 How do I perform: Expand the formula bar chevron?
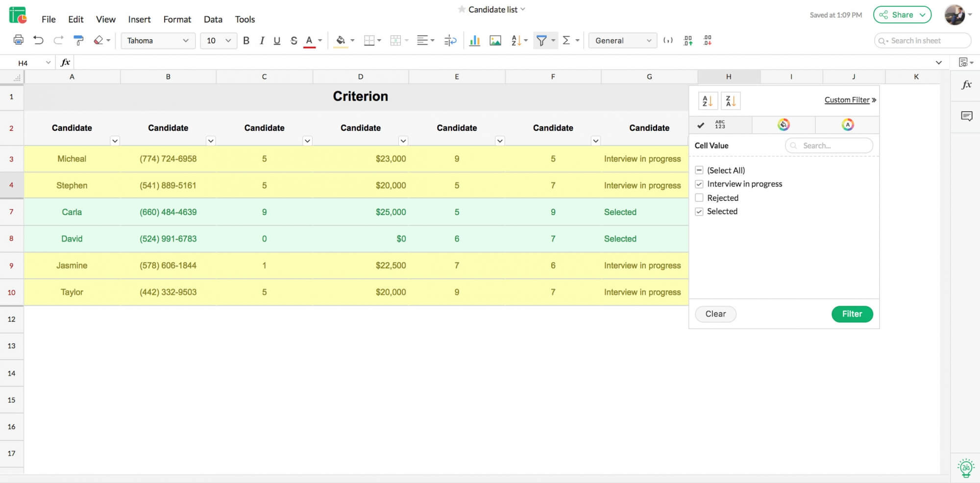[x=938, y=63]
